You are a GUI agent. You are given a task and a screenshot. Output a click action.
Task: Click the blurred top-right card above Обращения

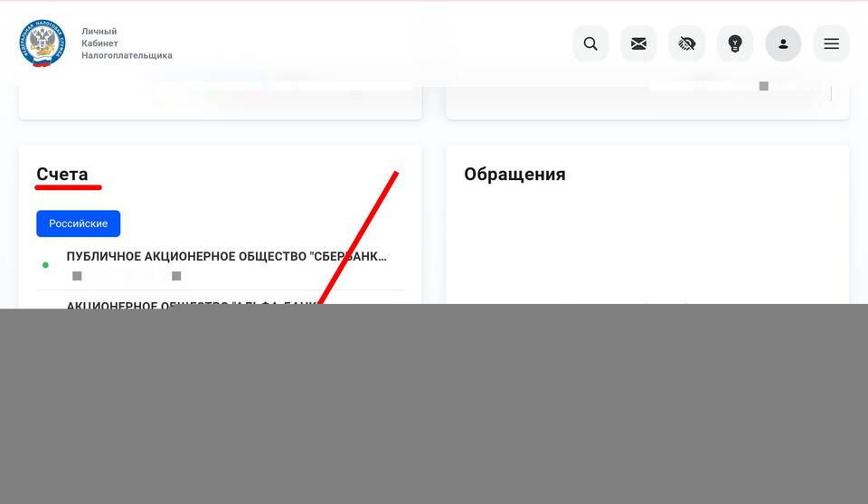tap(647, 102)
